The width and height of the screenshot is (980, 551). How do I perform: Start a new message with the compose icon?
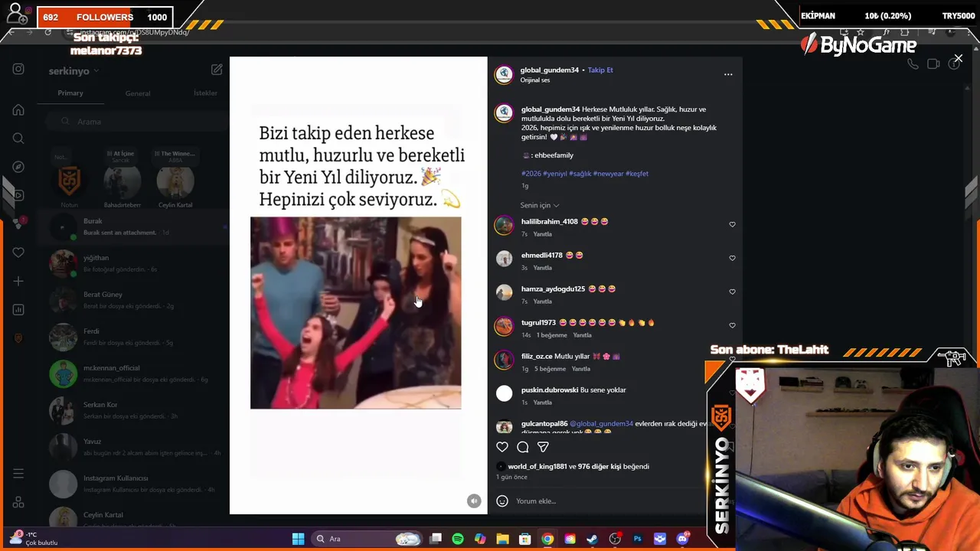click(x=217, y=70)
